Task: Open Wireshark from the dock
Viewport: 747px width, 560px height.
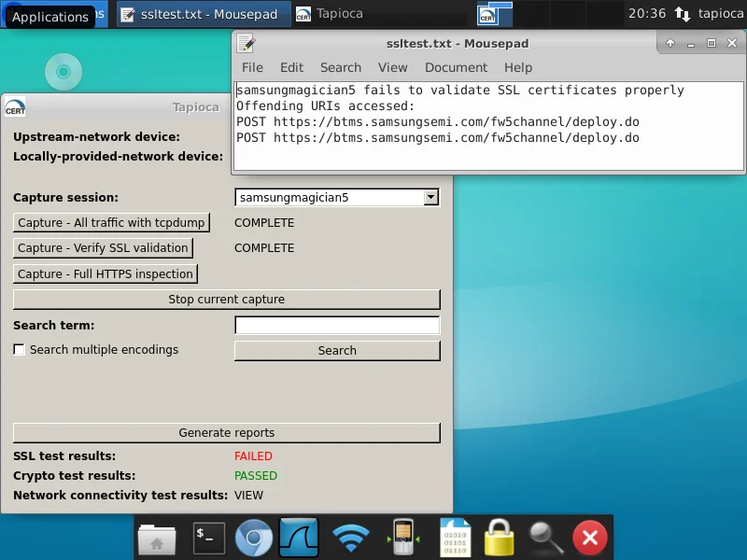Action: 299,537
